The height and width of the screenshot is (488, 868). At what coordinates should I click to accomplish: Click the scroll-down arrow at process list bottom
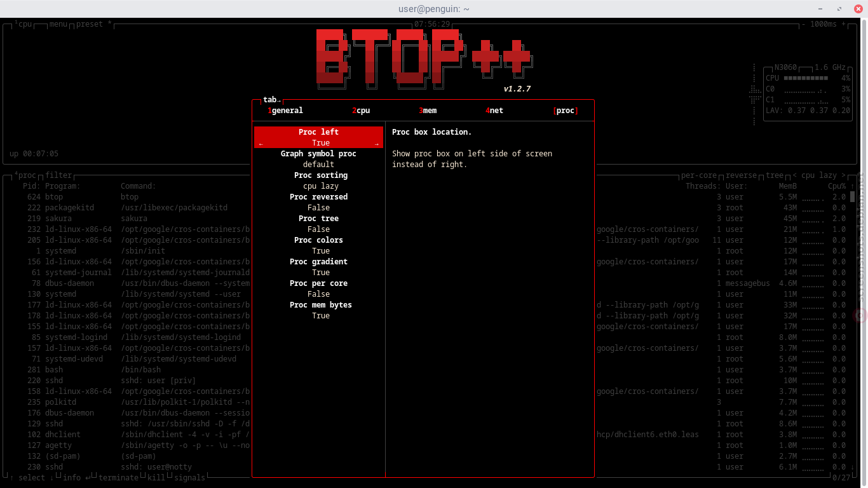point(853,467)
